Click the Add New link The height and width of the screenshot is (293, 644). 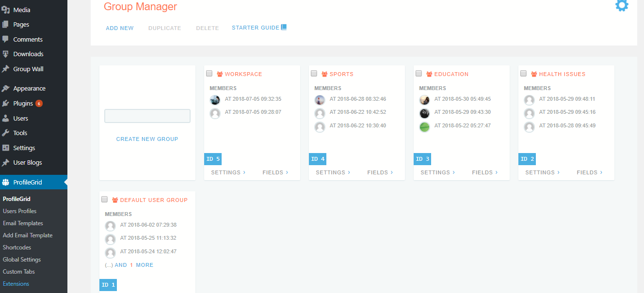(x=120, y=28)
